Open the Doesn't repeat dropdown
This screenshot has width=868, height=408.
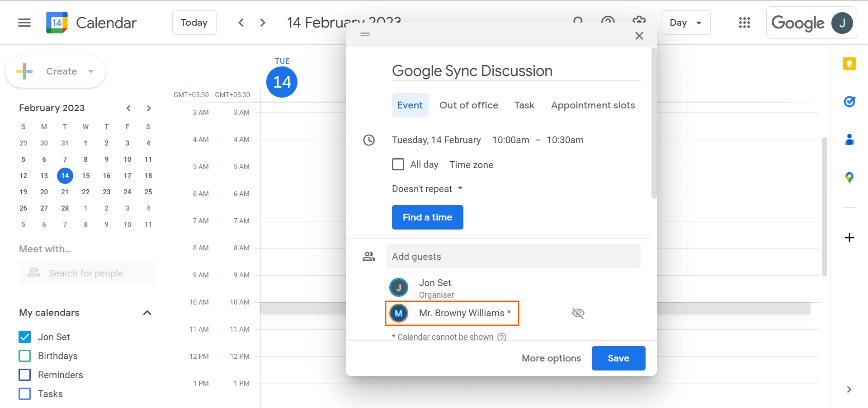427,189
